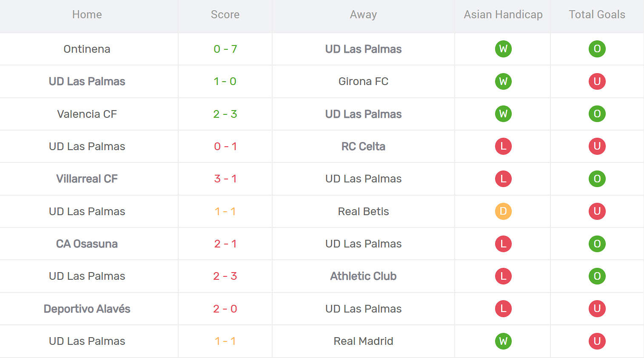This screenshot has width=644, height=358.
Task: Open the Girona FC team link
Action: (363, 81)
